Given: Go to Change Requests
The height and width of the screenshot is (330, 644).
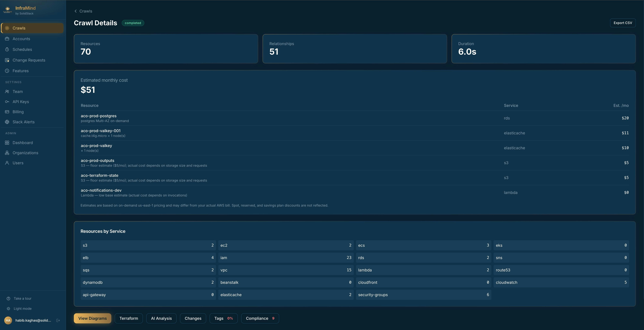Looking at the screenshot, I should click(x=32, y=60).
